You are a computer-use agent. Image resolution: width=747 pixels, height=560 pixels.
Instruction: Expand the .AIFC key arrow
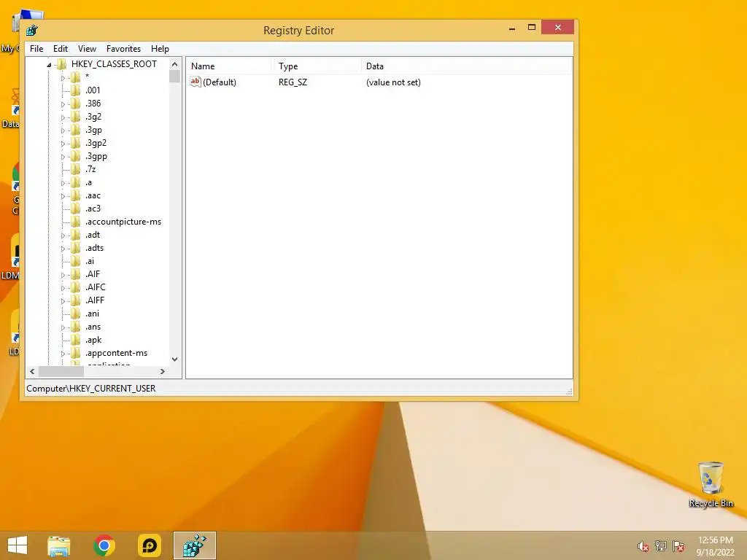(63, 287)
